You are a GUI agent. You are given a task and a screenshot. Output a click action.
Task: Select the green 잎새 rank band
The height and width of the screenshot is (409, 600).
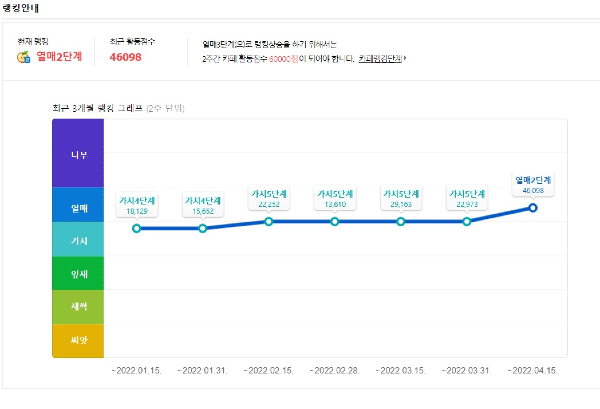78,273
